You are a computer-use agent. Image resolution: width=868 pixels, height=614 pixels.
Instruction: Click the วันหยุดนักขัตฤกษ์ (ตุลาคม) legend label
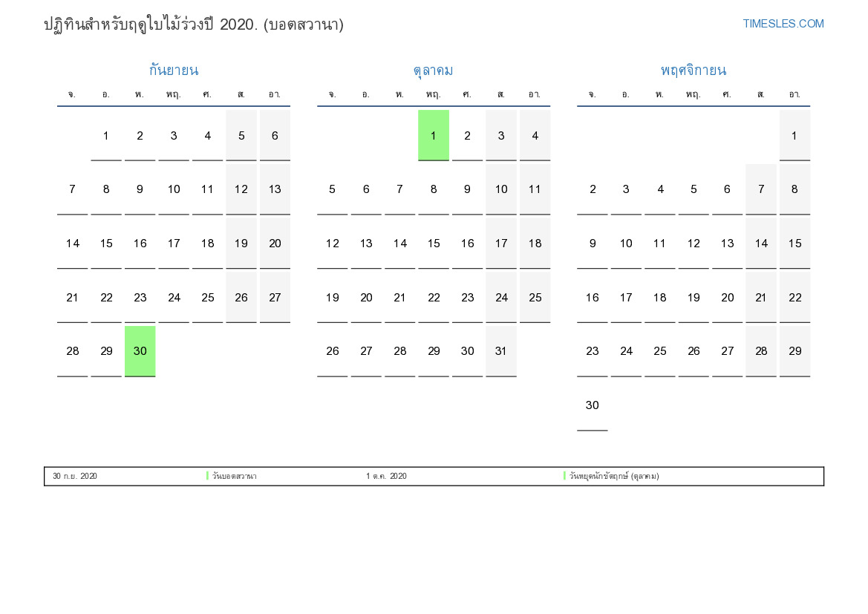tap(614, 476)
